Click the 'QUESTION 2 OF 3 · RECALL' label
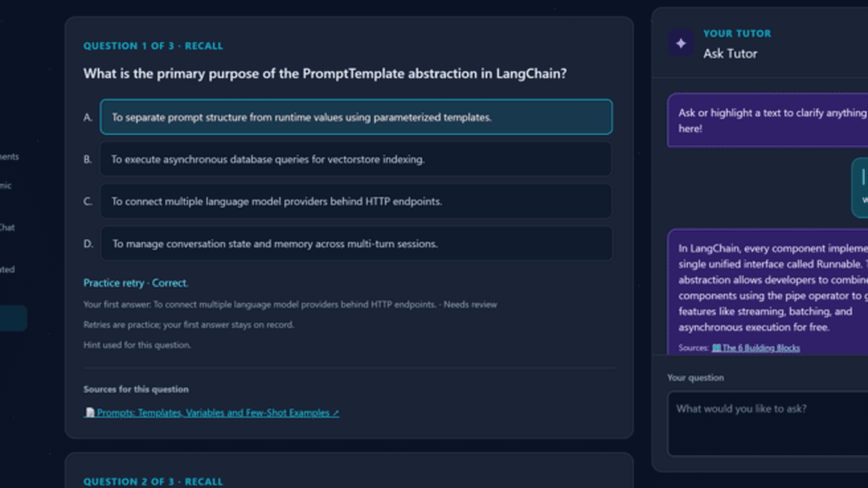Screen dimensions: 868x488 coord(153,482)
